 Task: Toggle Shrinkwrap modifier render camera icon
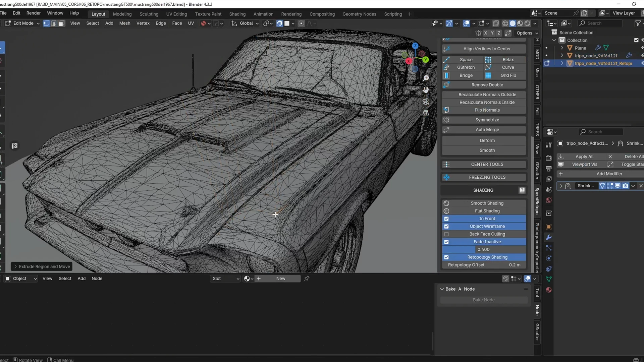626,186
